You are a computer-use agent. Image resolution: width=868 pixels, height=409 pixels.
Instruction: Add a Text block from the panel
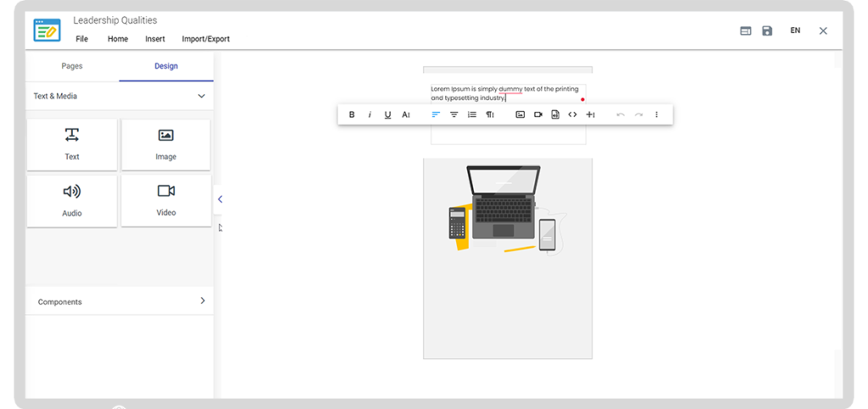[72, 144]
